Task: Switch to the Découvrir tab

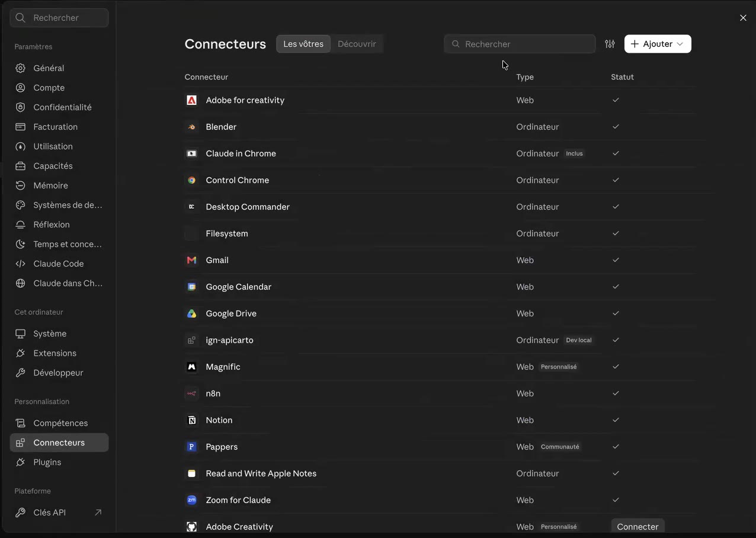Action: tap(357, 44)
